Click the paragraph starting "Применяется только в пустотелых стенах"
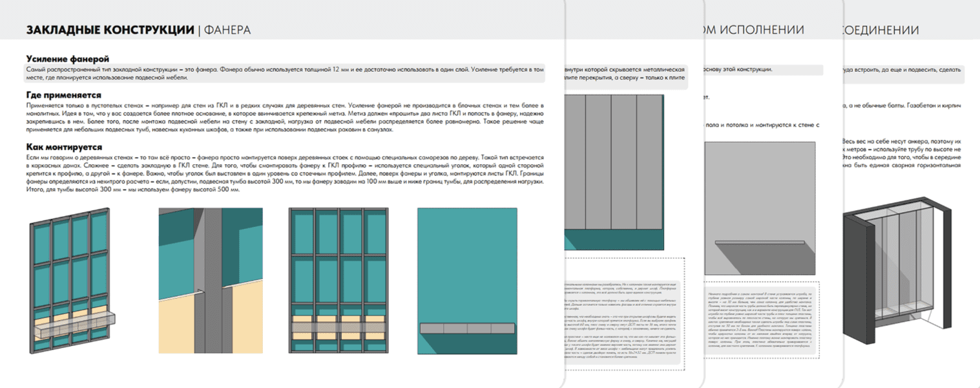Image resolution: width=980 pixels, height=388 pixels. (x=286, y=117)
